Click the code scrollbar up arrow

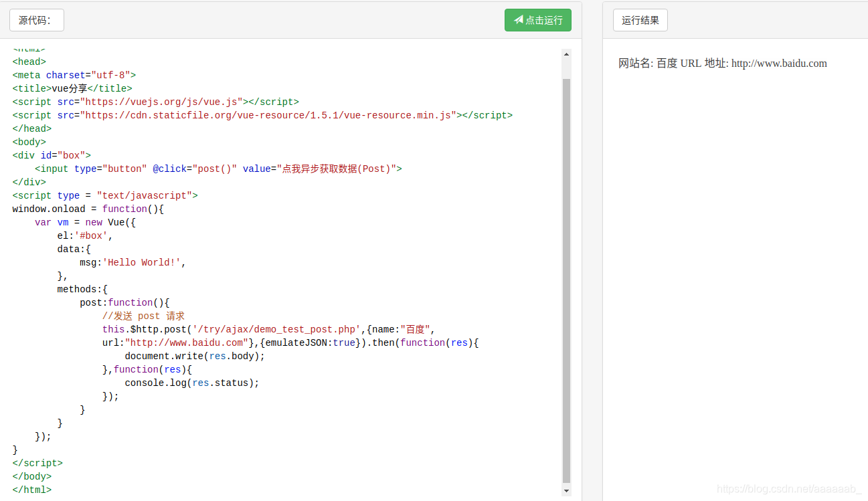[567, 54]
